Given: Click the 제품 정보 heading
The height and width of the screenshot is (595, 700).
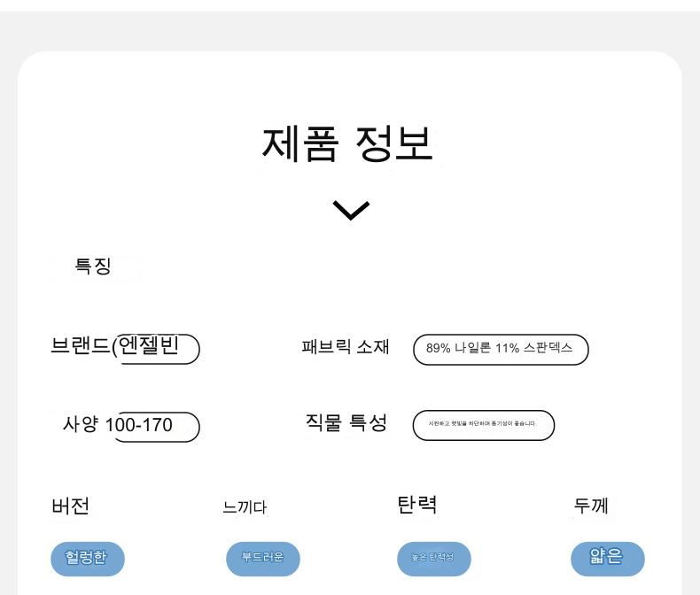Looking at the screenshot, I should point(348,143).
